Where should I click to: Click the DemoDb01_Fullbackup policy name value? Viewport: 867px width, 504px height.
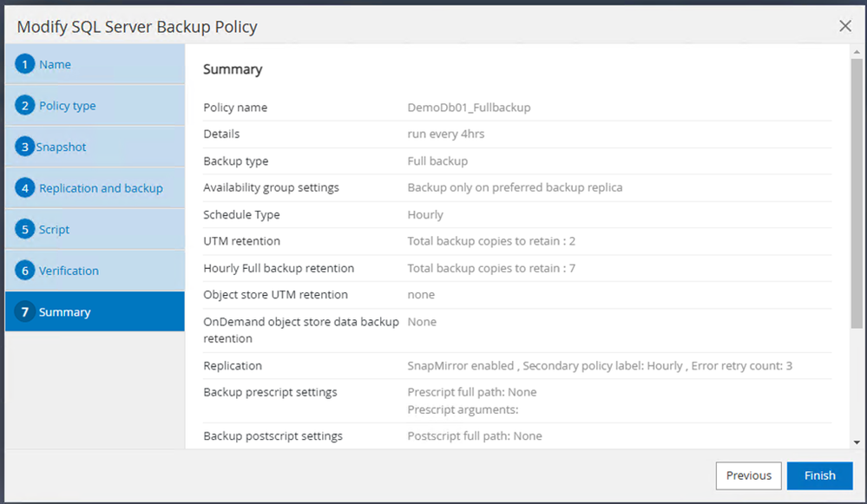click(x=469, y=108)
